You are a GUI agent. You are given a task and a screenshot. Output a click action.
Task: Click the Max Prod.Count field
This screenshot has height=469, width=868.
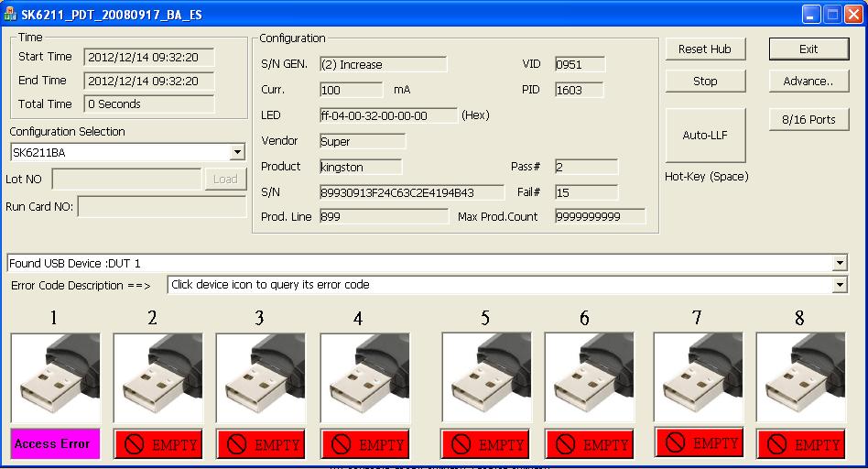point(600,216)
